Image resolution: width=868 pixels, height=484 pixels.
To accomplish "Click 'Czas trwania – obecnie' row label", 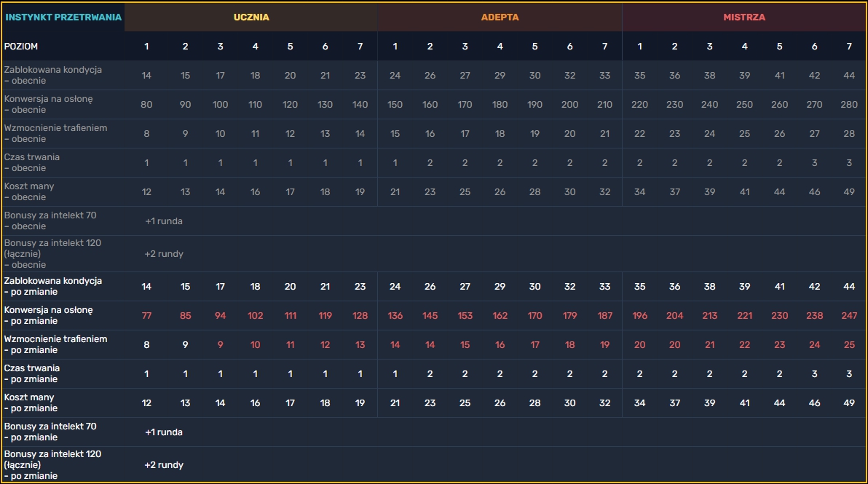I will (31, 162).
